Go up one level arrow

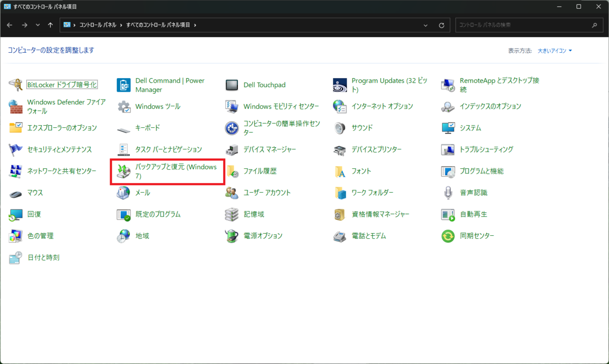pyautogui.click(x=50, y=25)
